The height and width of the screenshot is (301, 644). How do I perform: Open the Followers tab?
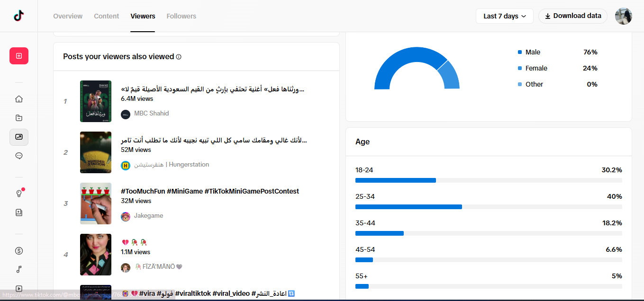[181, 16]
